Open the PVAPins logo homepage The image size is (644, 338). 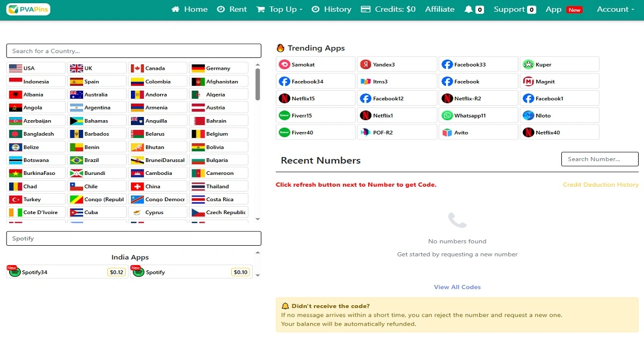click(28, 9)
